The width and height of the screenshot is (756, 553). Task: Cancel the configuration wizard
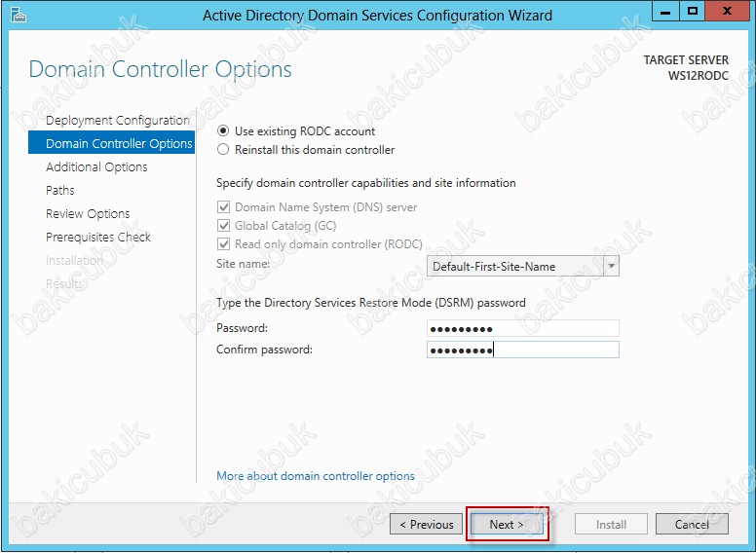[x=692, y=524]
